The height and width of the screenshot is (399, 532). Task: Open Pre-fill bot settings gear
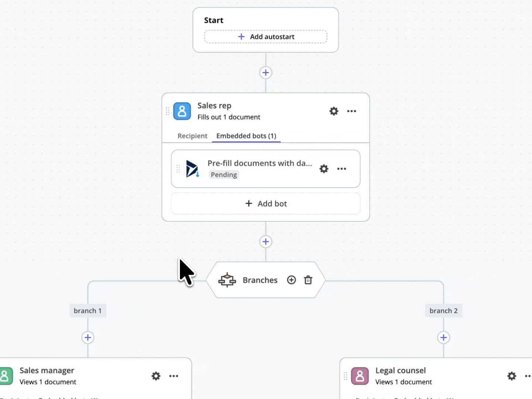(x=324, y=169)
